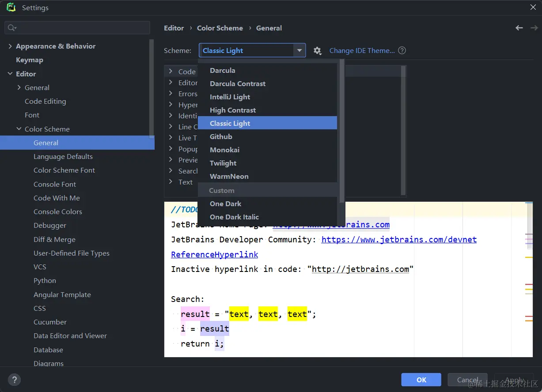Open help via the bottom-left question mark
This screenshot has width=542, height=392.
coord(14,380)
